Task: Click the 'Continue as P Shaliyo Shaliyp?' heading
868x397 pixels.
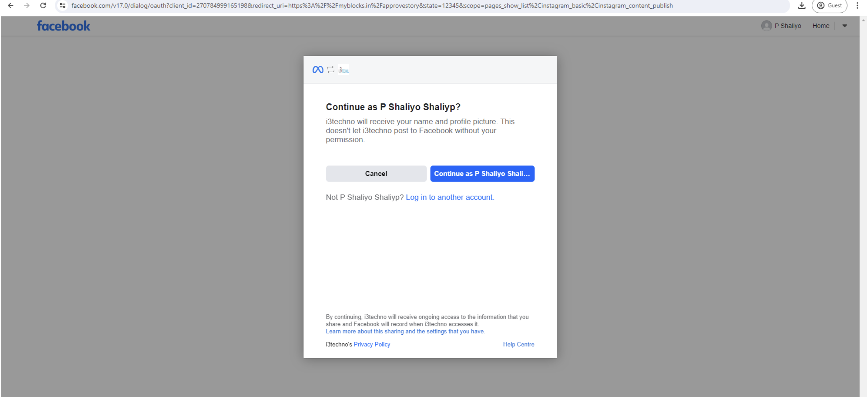Action: (393, 107)
